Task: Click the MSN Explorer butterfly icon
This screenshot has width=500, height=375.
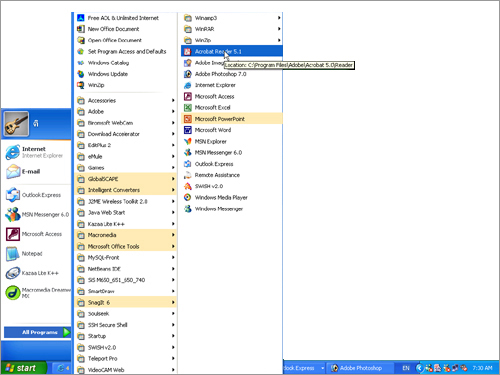Action: 188,141
